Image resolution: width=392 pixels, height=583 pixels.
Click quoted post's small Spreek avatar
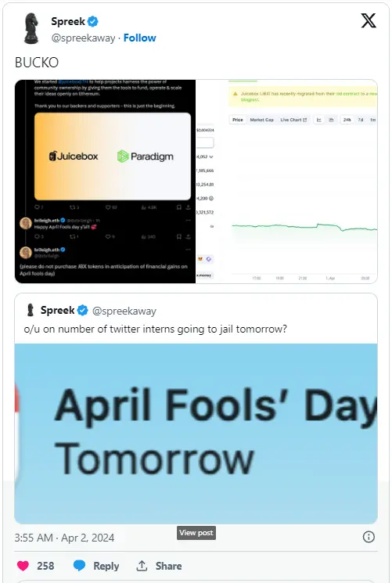click(x=31, y=310)
